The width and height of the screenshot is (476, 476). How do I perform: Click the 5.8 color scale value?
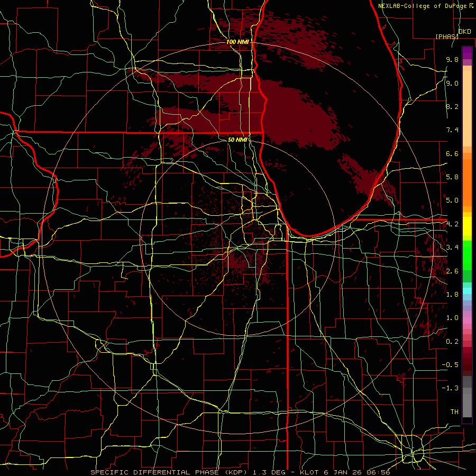[452, 177]
